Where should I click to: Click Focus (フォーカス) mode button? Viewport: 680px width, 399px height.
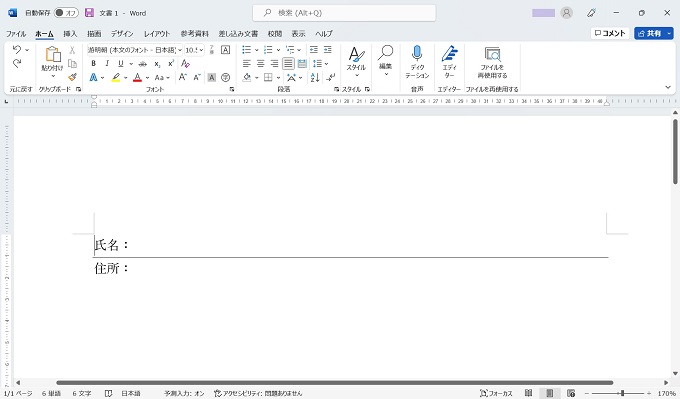point(496,393)
